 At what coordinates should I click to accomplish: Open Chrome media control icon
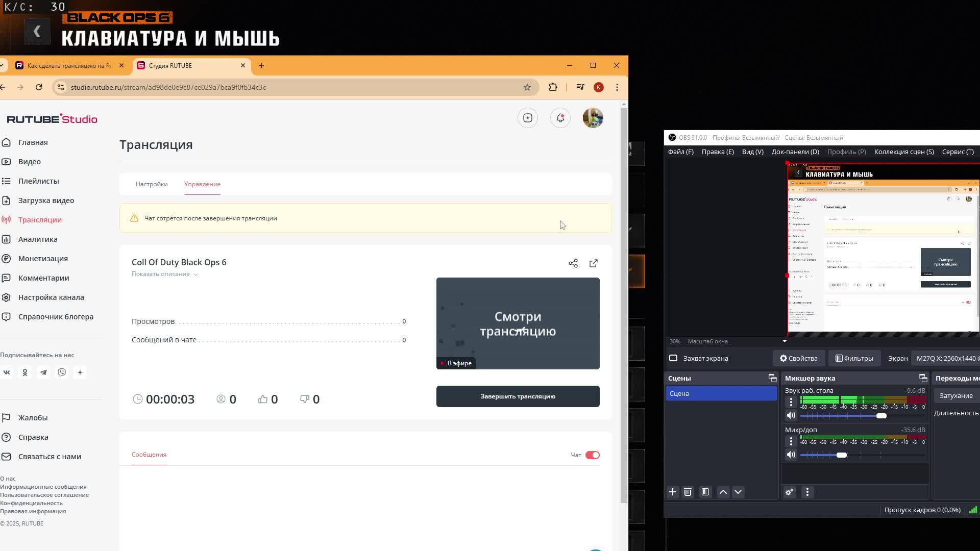580,87
